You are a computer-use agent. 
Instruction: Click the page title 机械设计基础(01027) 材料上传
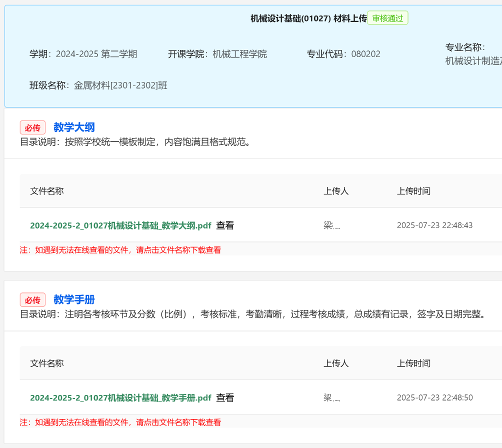[x=308, y=18]
